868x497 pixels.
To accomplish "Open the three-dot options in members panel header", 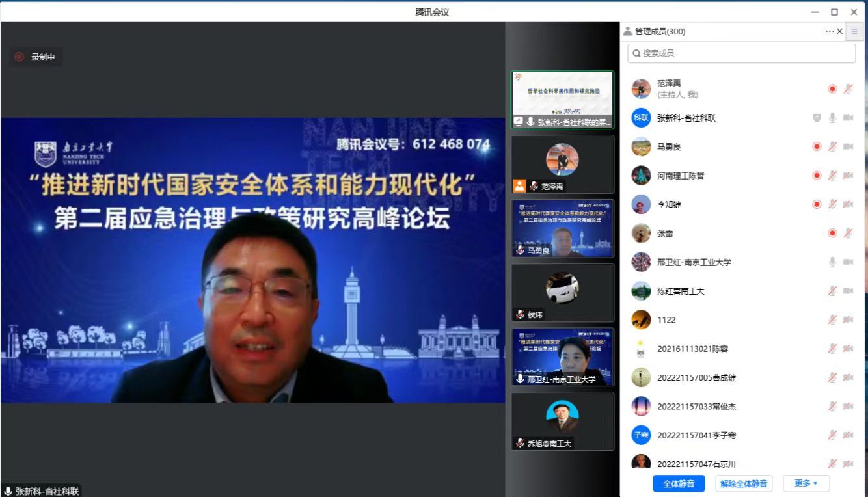I will tap(829, 31).
